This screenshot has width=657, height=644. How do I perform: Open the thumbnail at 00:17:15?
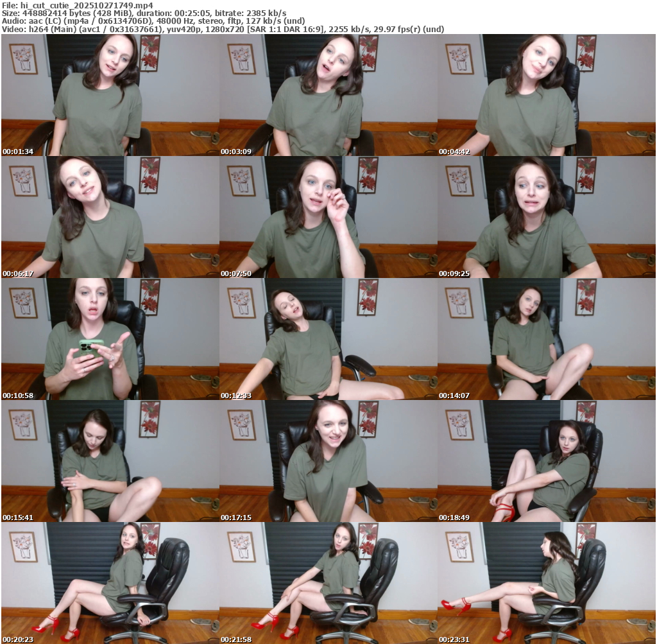coord(328,461)
